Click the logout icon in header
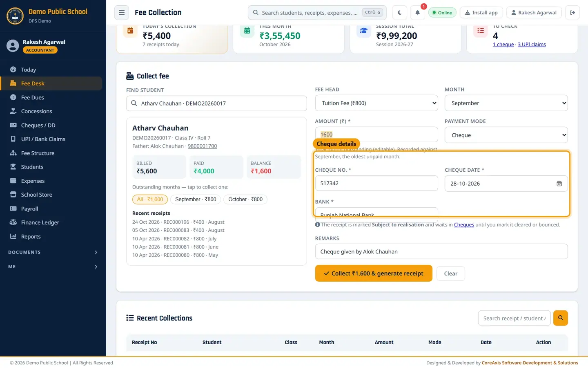The height and width of the screenshot is (368, 588). [x=572, y=13]
